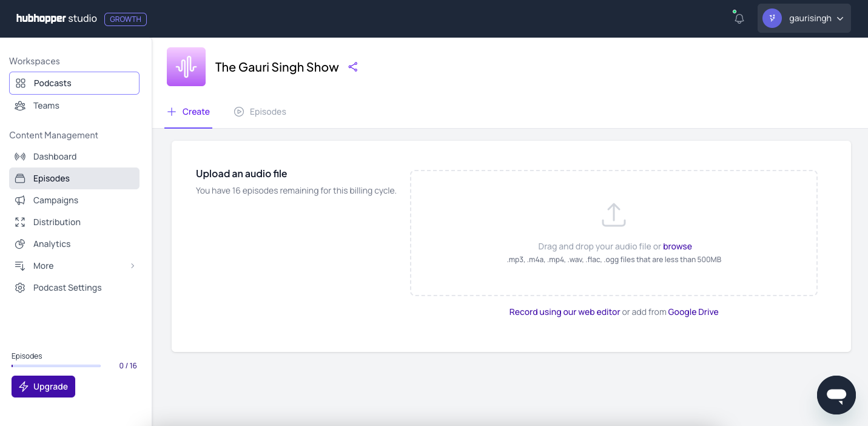This screenshot has width=868, height=426.
Task: Select the Create tab
Action: [188, 112]
